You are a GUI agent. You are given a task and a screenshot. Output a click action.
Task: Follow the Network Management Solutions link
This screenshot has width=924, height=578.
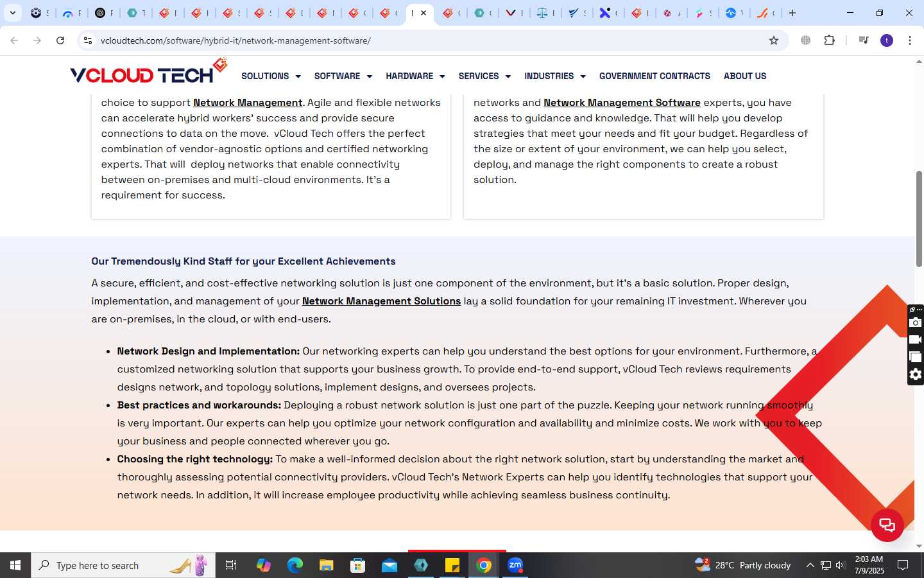tap(381, 301)
